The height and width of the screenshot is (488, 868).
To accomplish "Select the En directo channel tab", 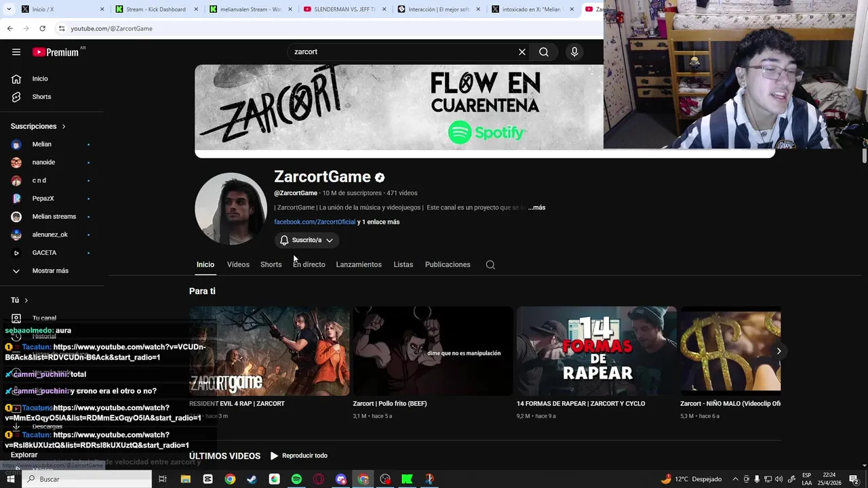I will click(x=309, y=264).
